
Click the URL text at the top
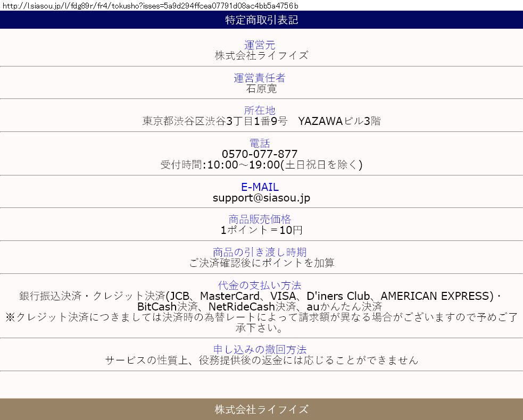click(x=150, y=6)
